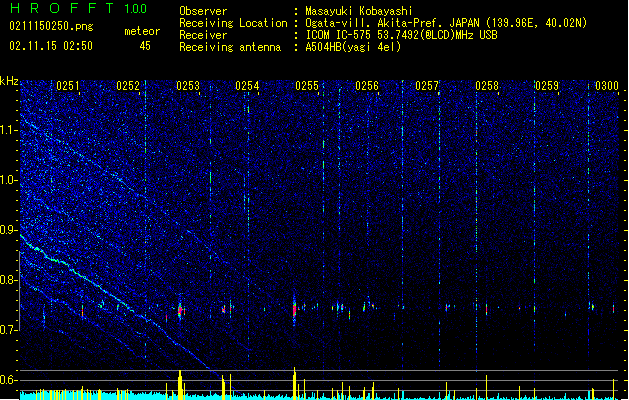This screenshot has width=629, height=400.
Task: Select the ICOM IC-575 53.7492 MHz receiver text
Action: pos(402,35)
